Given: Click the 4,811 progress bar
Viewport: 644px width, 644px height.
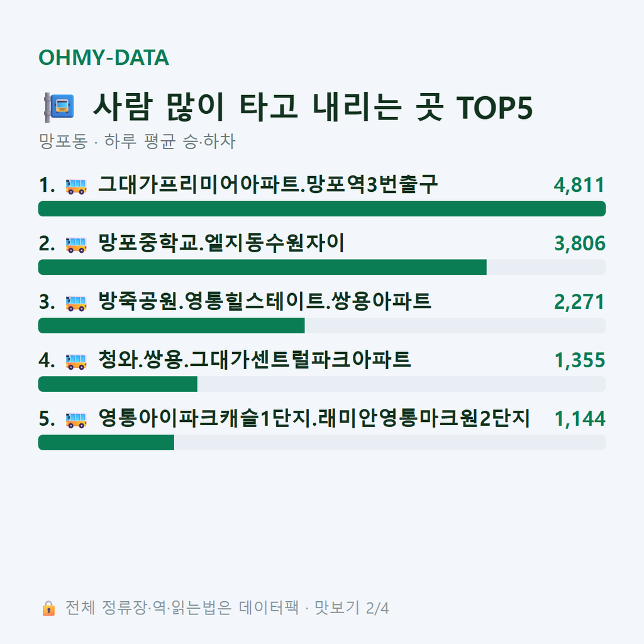Looking at the screenshot, I should click(x=322, y=209).
